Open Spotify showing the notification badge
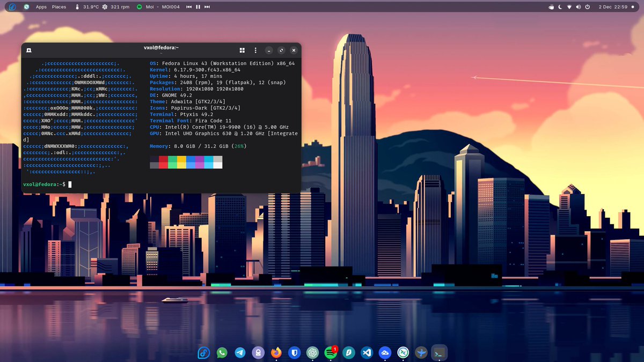Image resolution: width=644 pixels, height=362 pixels. tap(330, 352)
